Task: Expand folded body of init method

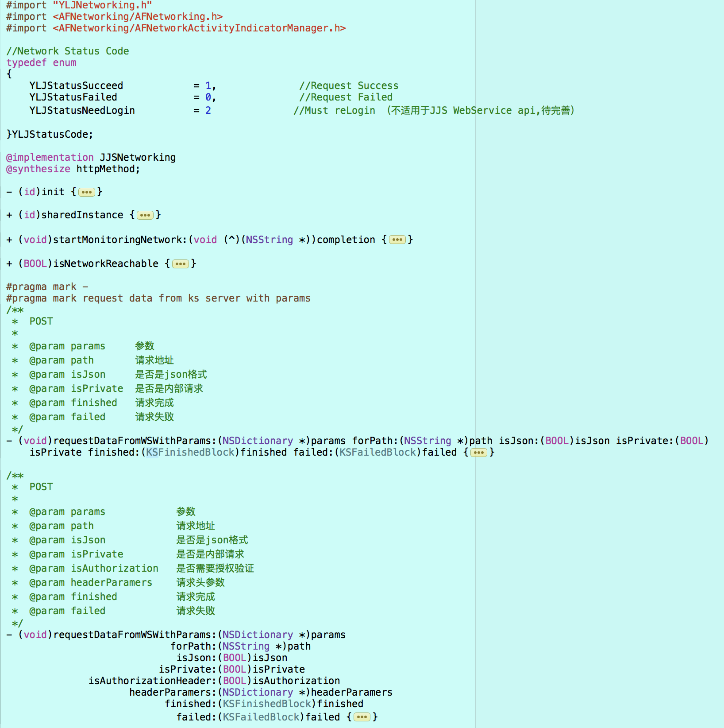Action: click(x=87, y=192)
